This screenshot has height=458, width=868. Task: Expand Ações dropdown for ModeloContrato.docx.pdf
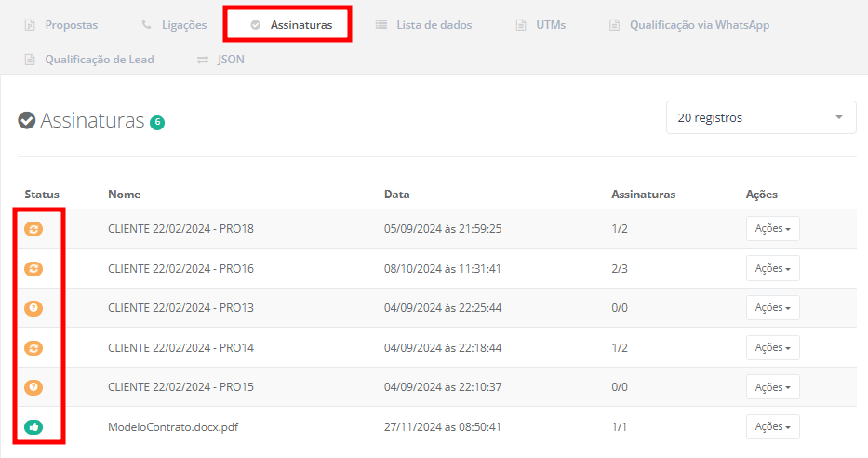click(x=772, y=426)
